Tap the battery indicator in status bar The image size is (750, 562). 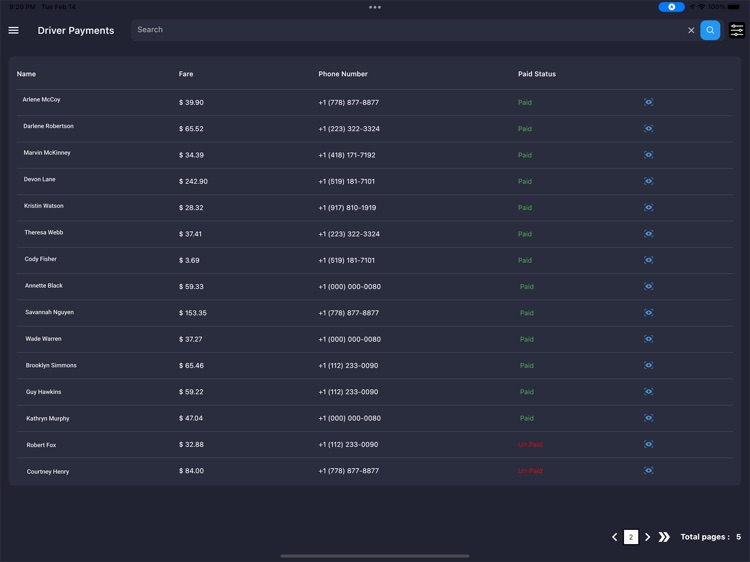pyautogui.click(x=734, y=7)
